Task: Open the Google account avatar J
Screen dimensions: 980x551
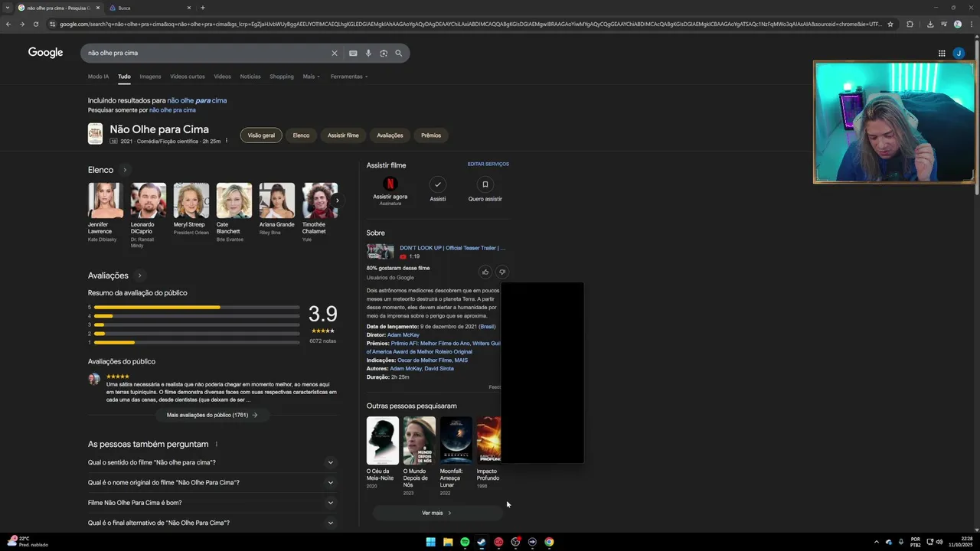Action: (959, 53)
